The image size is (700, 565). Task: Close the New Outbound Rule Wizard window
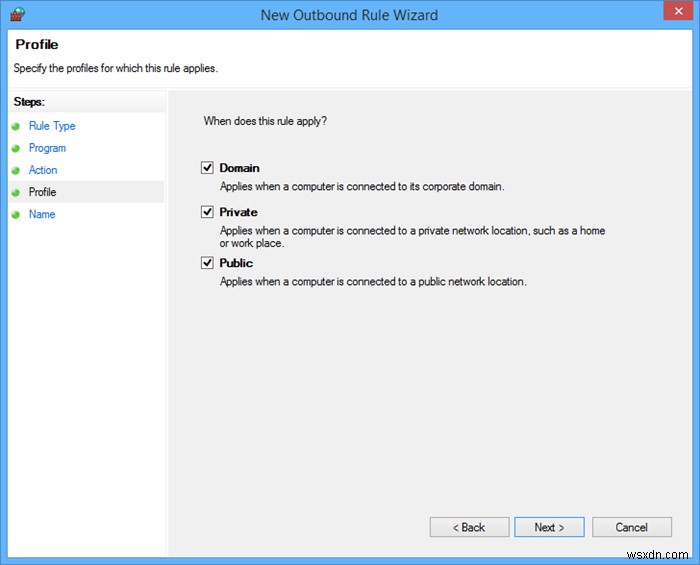678,11
